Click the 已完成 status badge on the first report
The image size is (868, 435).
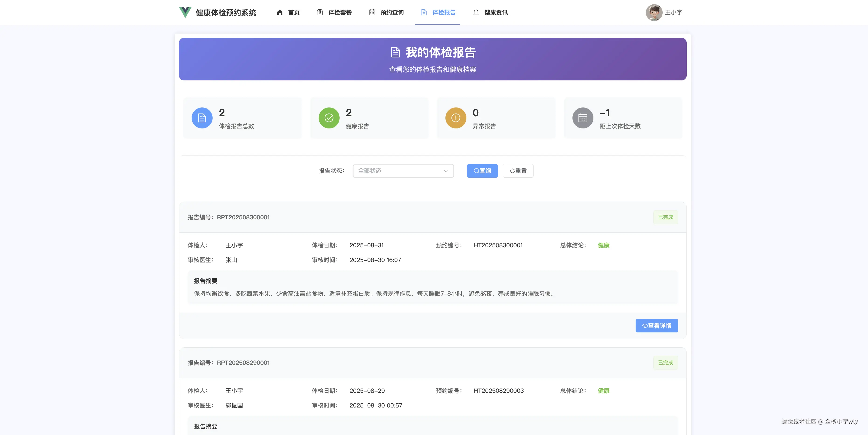[x=665, y=217]
